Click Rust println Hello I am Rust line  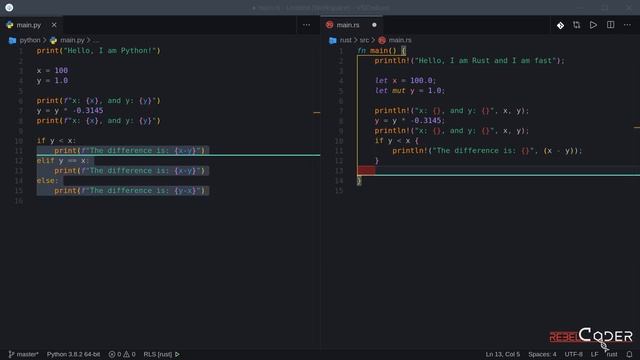point(469,60)
